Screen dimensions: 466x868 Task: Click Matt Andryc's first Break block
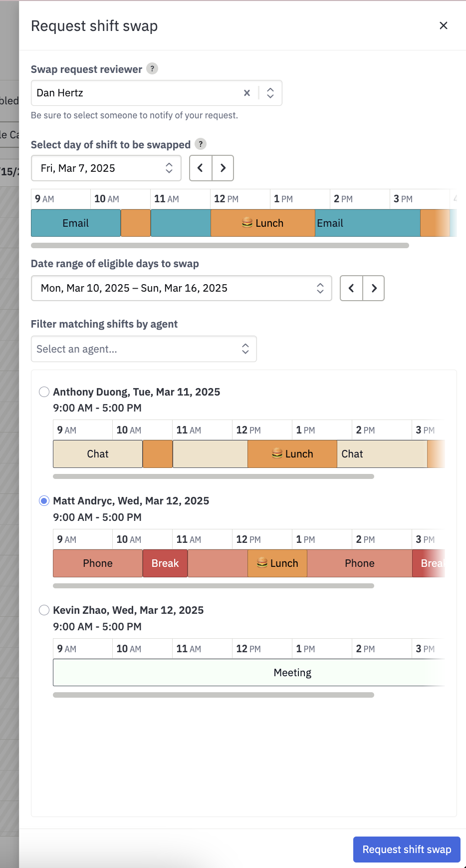[165, 563]
